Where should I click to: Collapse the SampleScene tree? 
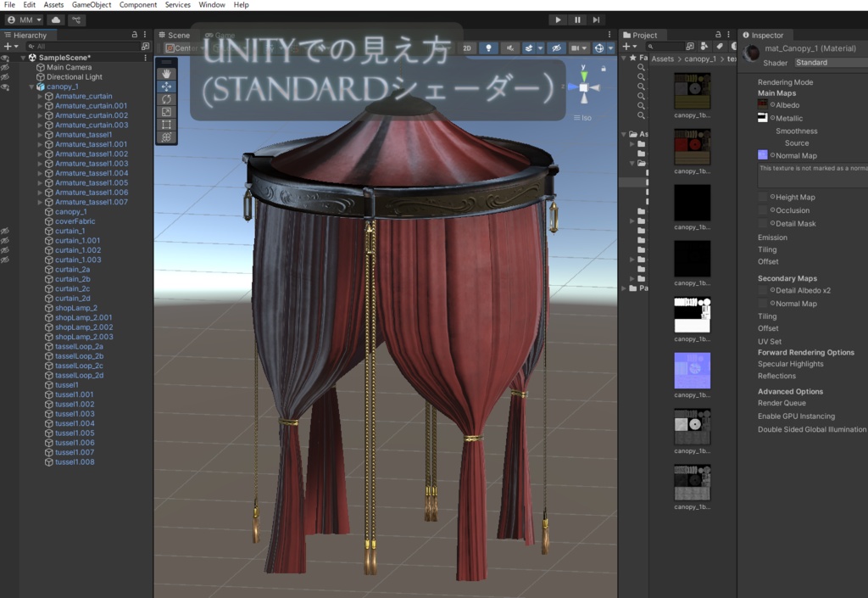click(x=23, y=58)
